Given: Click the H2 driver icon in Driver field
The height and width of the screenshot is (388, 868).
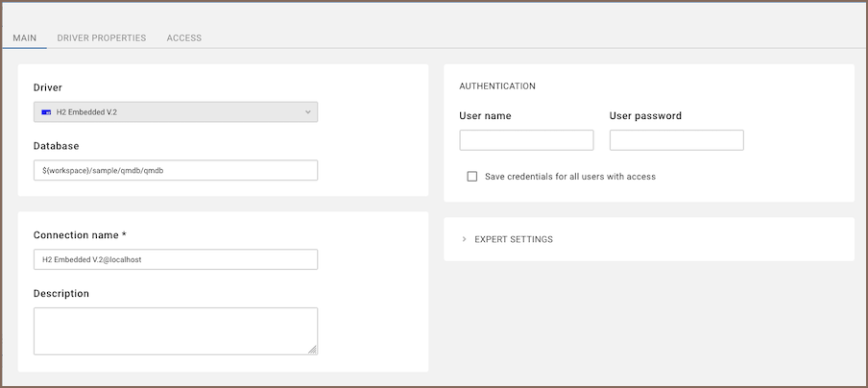Looking at the screenshot, I should (46, 112).
